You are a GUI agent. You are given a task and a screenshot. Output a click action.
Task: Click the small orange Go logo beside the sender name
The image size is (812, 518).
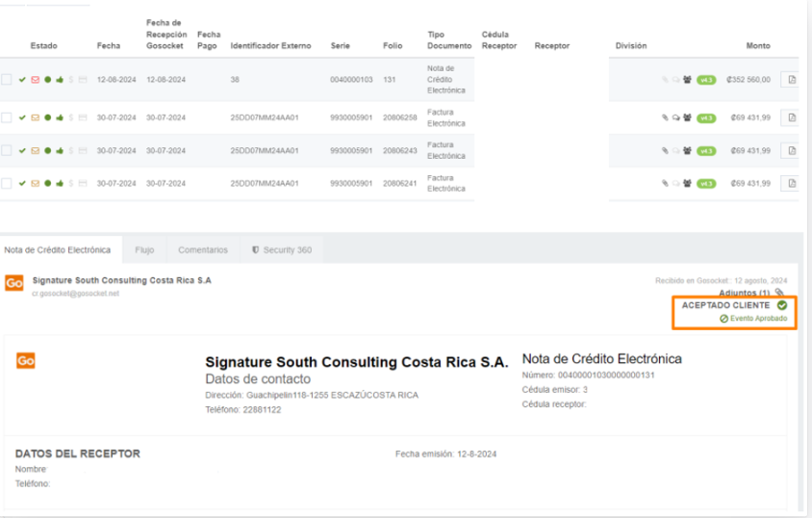pos(14,283)
